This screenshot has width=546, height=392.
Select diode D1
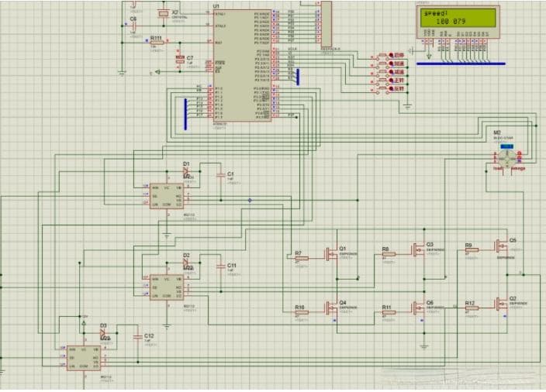(187, 171)
